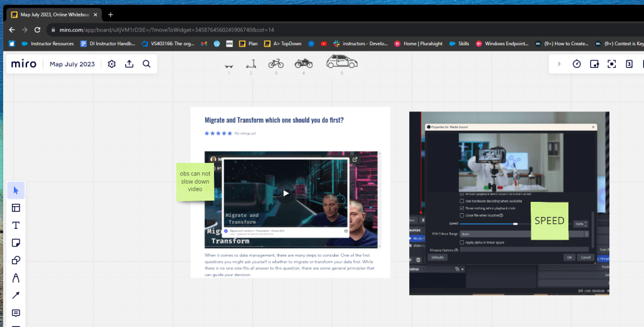Click the focus frame icon in top-right toolbar
The height and width of the screenshot is (327, 644).
click(x=612, y=64)
